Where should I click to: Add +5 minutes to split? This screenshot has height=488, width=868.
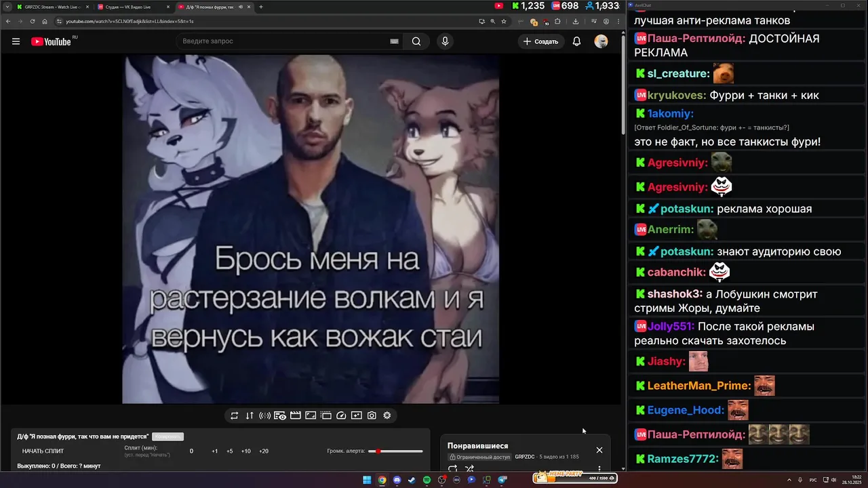(x=229, y=451)
